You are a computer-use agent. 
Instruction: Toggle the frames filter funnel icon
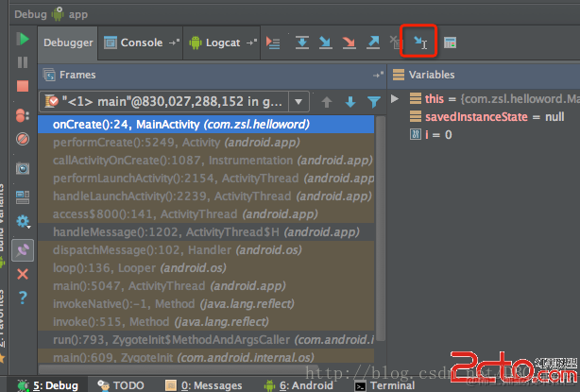tap(374, 102)
